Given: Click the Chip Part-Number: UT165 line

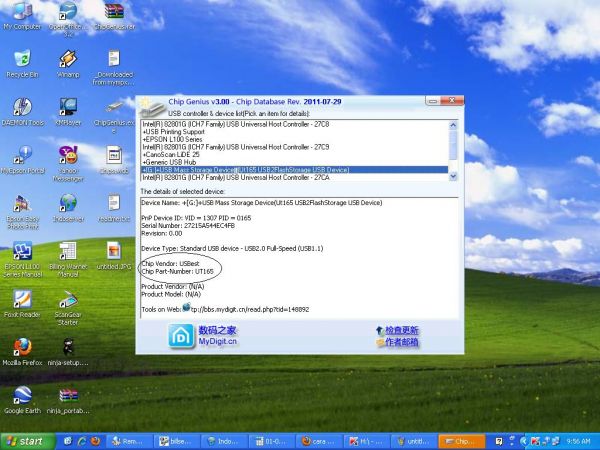Looking at the screenshot, I should coord(178,271).
